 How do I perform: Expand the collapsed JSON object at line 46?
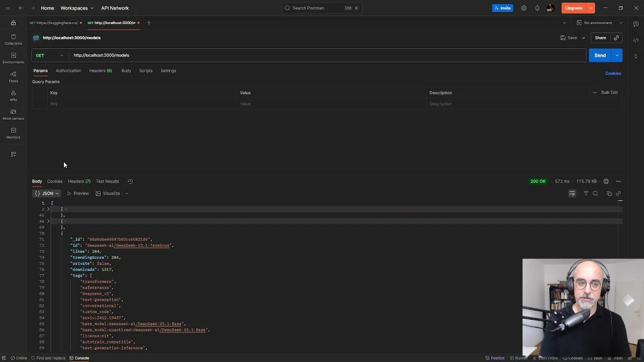click(x=48, y=221)
